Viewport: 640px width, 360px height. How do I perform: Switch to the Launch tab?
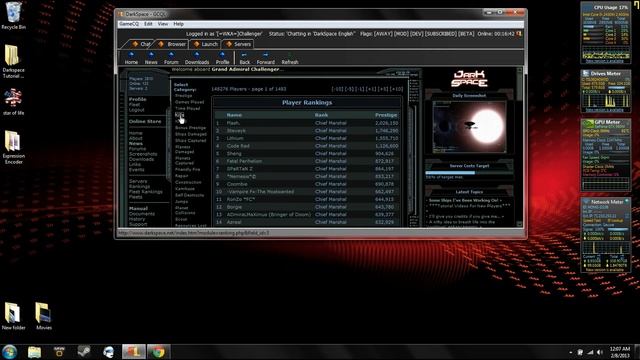click(x=206, y=44)
